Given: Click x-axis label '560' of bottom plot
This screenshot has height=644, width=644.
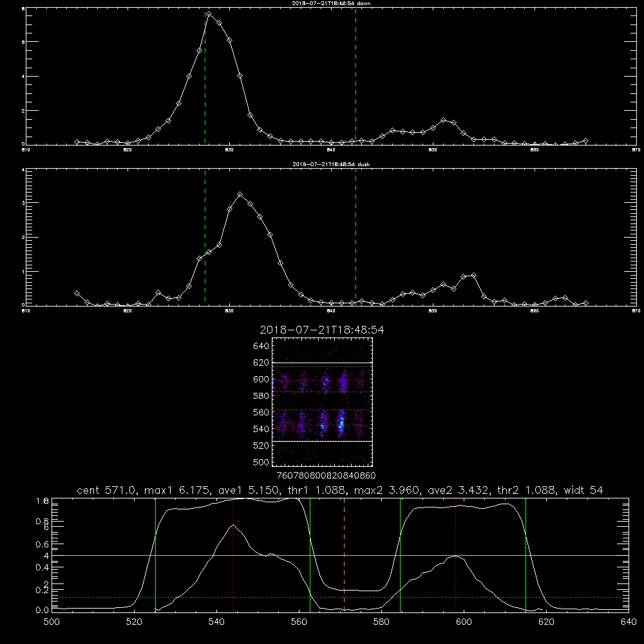Looking at the screenshot, I should (x=299, y=622).
